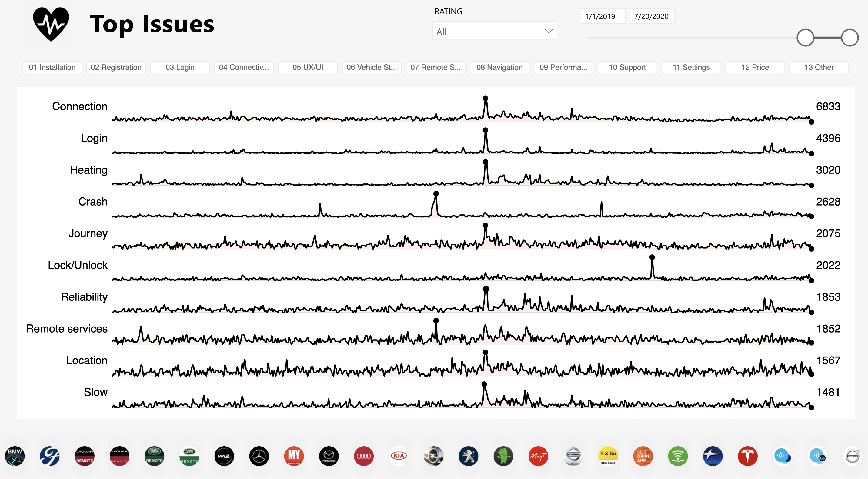The height and width of the screenshot is (479, 868).
Task: Switch to 11 Settings category
Action: (691, 67)
